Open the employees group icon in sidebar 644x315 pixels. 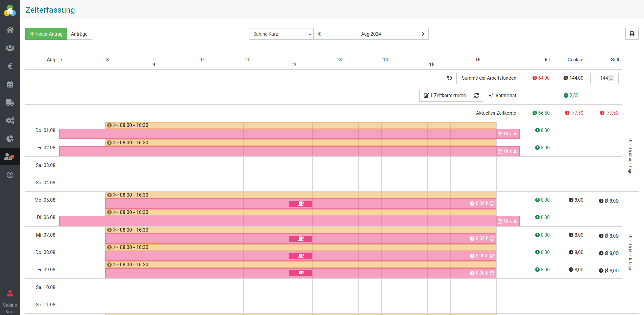(10, 48)
